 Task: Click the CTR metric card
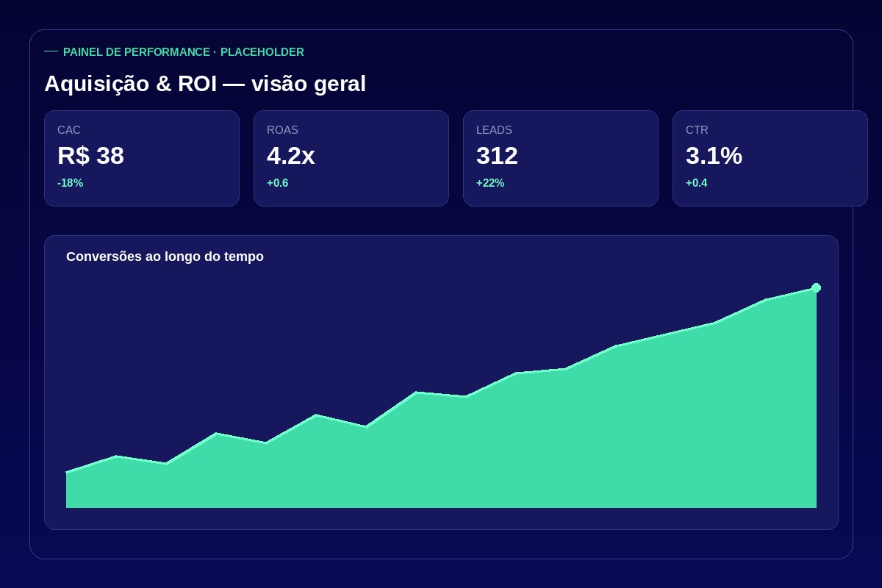[770, 158]
